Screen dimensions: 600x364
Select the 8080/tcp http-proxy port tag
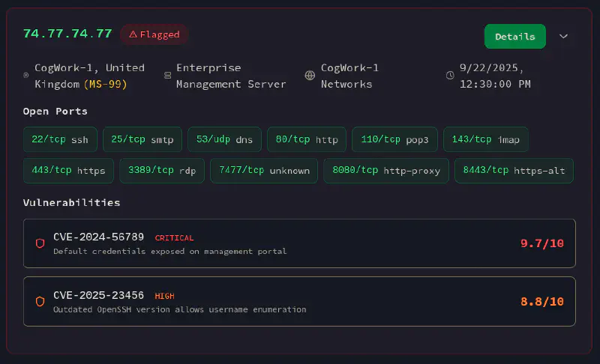coord(386,171)
